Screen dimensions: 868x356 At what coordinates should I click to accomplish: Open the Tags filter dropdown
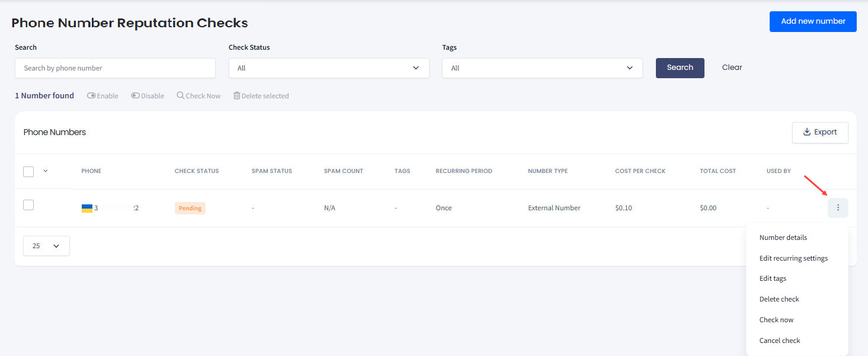pyautogui.click(x=542, y=68)
